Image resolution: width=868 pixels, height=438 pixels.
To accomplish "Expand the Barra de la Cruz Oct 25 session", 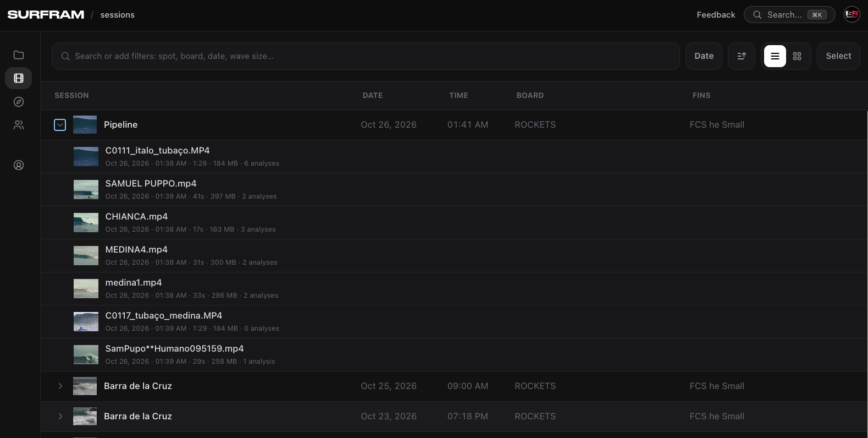I will [60, 386].
